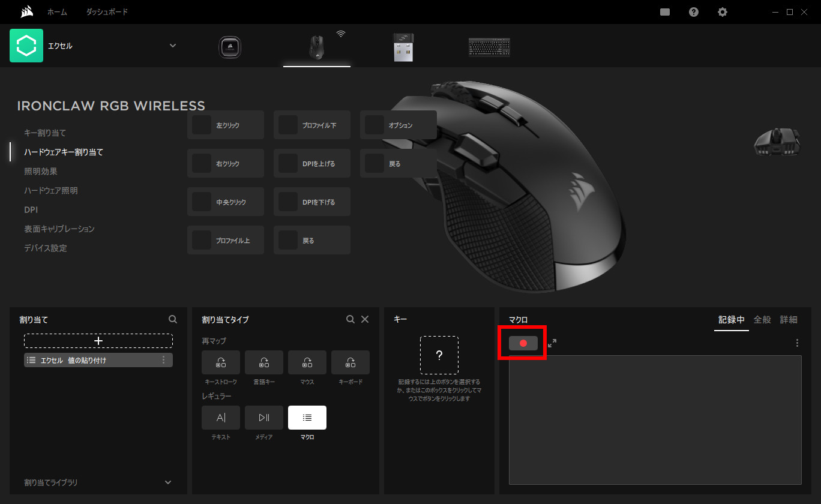This screenshot has height=504, width=821.
Task: Expand the エクセル profile dropdown
Action: (173, 46)
